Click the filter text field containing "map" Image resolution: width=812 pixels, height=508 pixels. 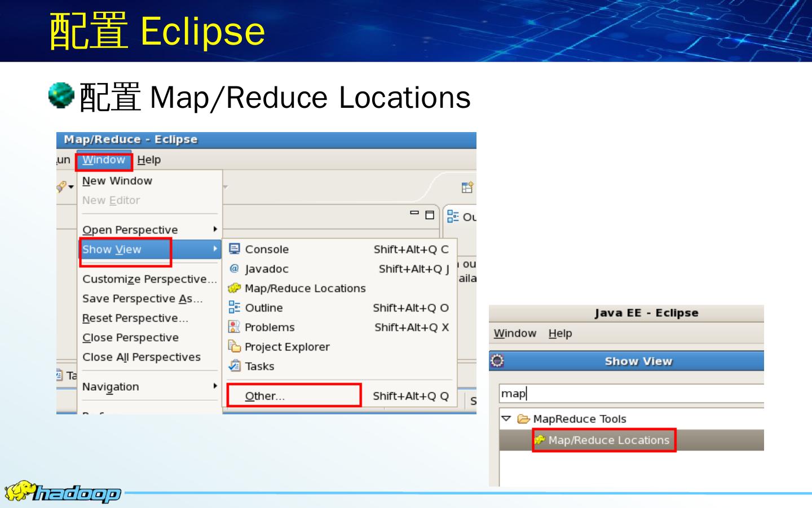coord(632,393)
